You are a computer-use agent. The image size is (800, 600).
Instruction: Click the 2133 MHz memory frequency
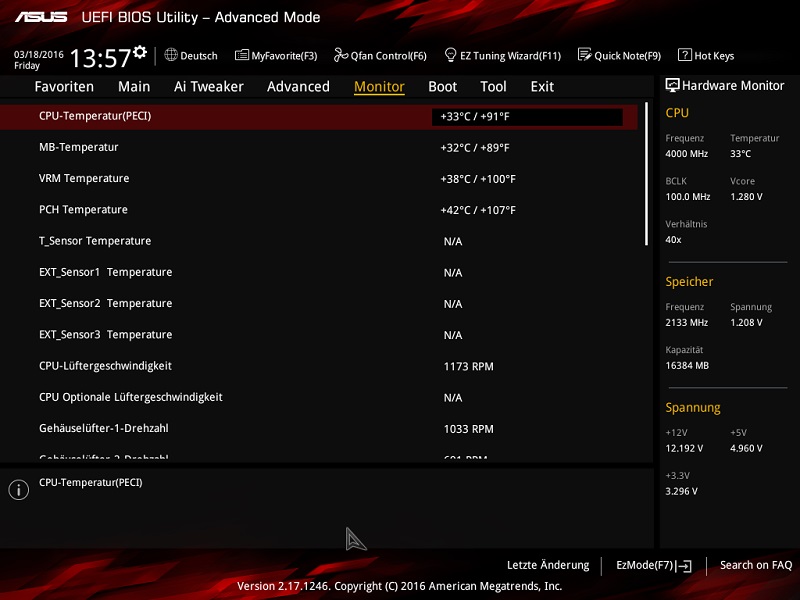tap(687, 323)
